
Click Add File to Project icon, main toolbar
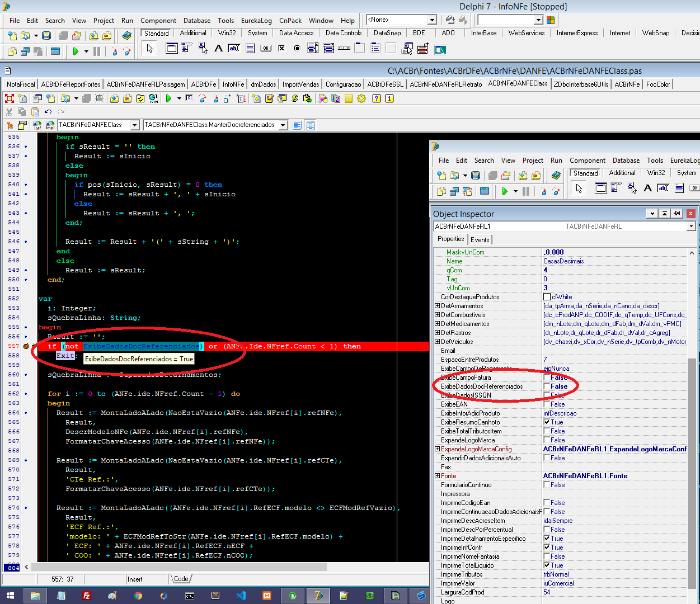point(93,36)
